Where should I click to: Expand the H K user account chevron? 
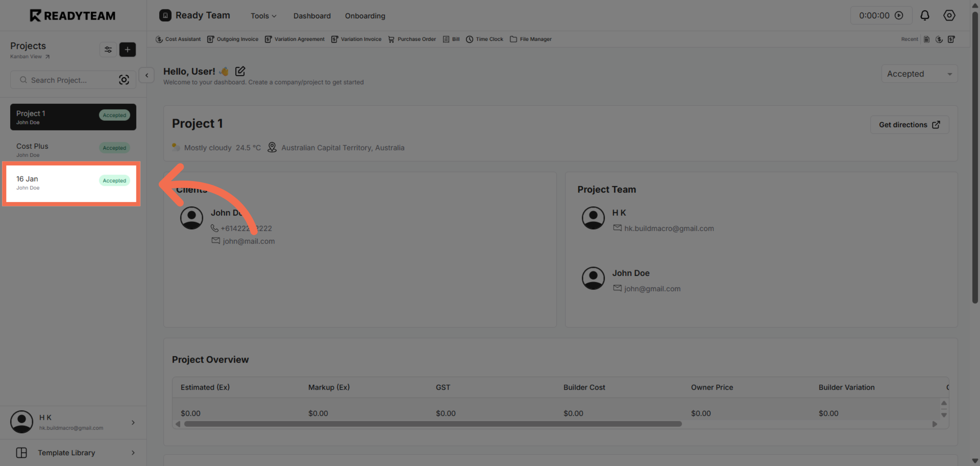click(133, 422)
